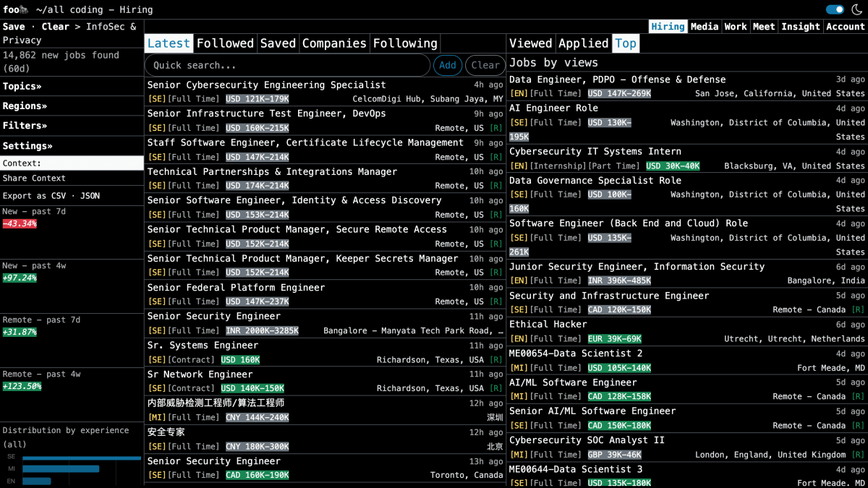Screen dimensions: 868x488
Task: Switch to the Applied tab
Action: 583,43
